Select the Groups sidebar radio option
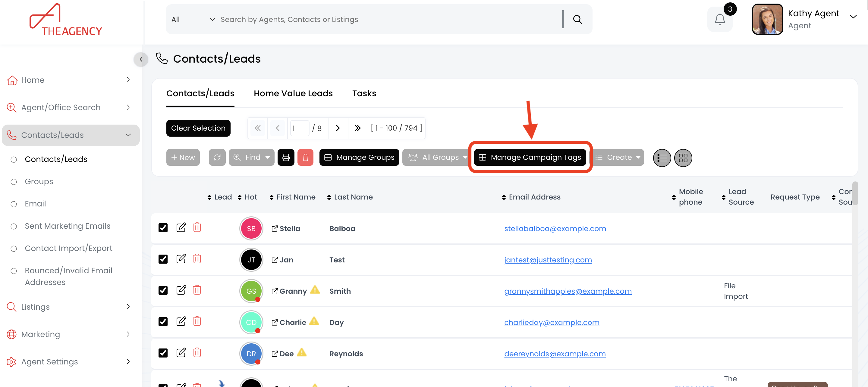The image size is (868, 387). point(14,182)
